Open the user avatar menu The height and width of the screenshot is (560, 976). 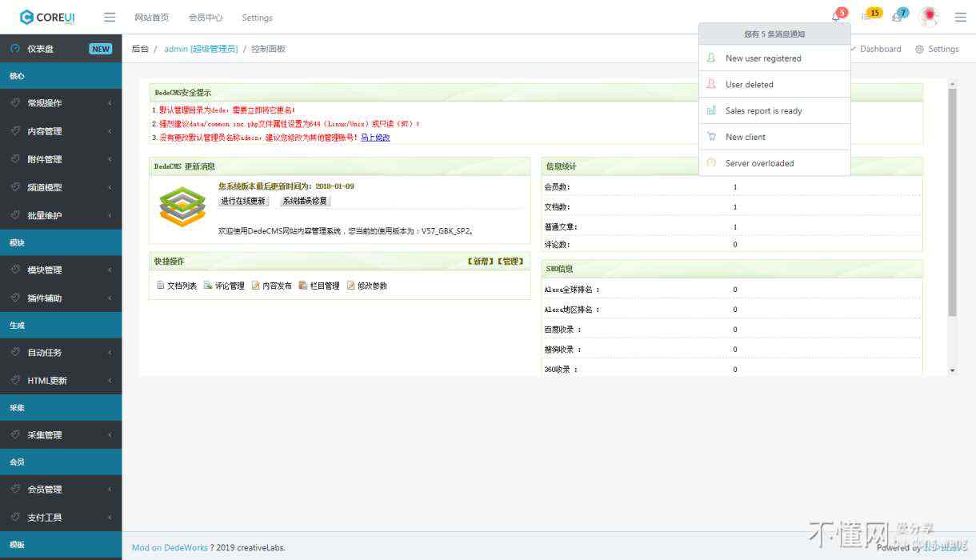pos(929,17)
